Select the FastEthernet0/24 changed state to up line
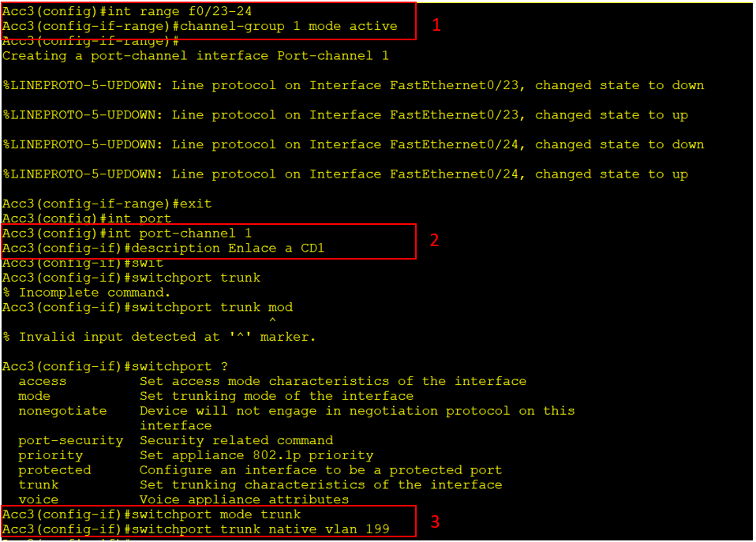The width and height of the screenshot is (756, 542). [345, 174]
